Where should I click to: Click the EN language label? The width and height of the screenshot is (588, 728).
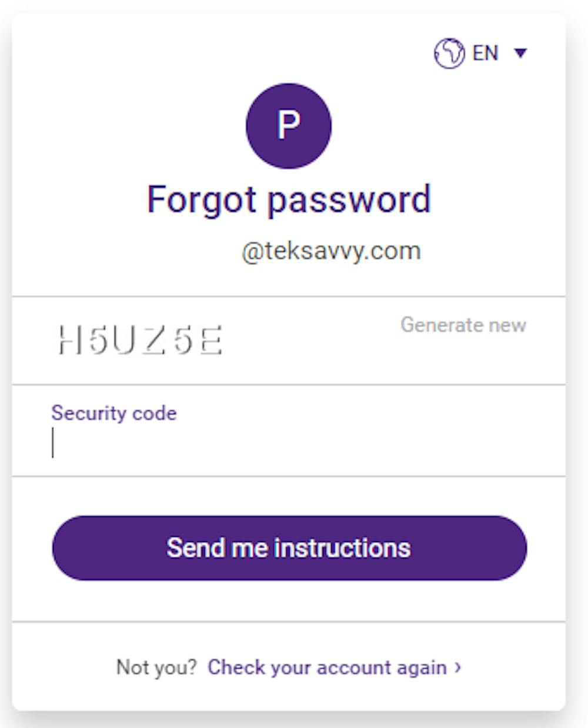click(x=486, y=54)
